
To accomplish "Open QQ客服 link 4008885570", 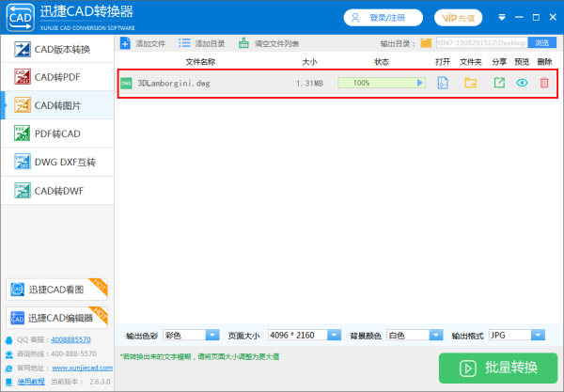I will [x=70, y=339].
